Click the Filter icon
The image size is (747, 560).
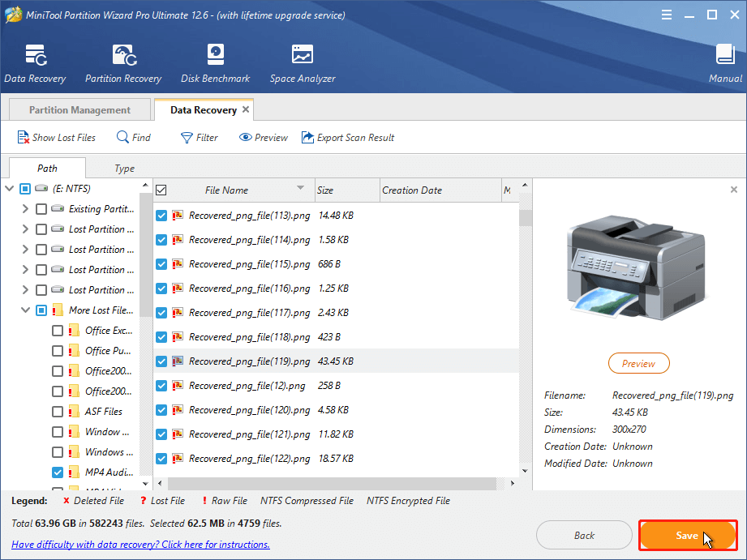point(198,137)
